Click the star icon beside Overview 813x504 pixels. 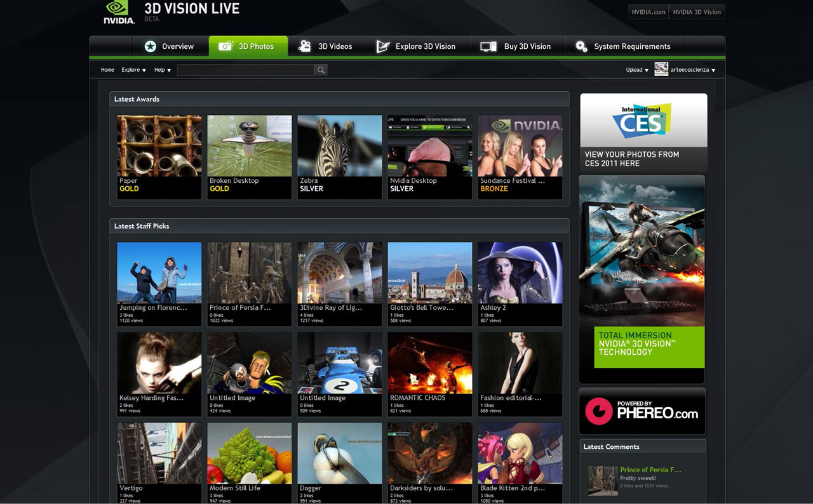(x=150, y=46)
